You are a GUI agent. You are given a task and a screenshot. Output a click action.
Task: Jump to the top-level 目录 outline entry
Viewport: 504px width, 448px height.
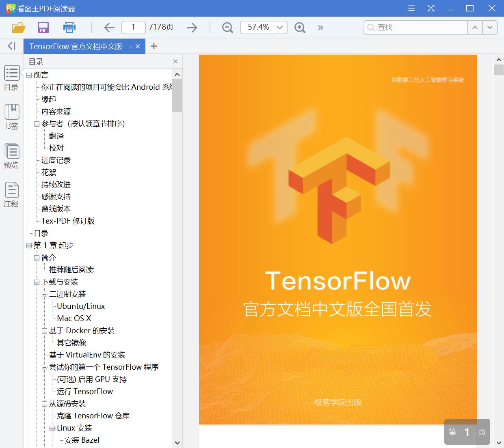coord(41,233)
